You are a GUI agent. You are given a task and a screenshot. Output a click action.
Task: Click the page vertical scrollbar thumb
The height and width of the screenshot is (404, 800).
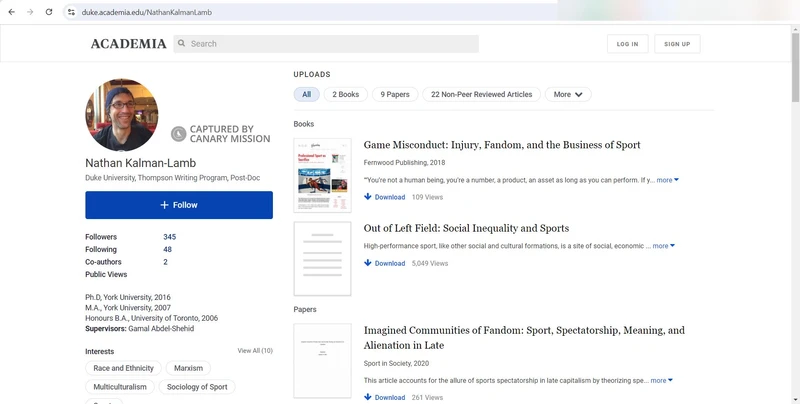(x=795, y=67)
